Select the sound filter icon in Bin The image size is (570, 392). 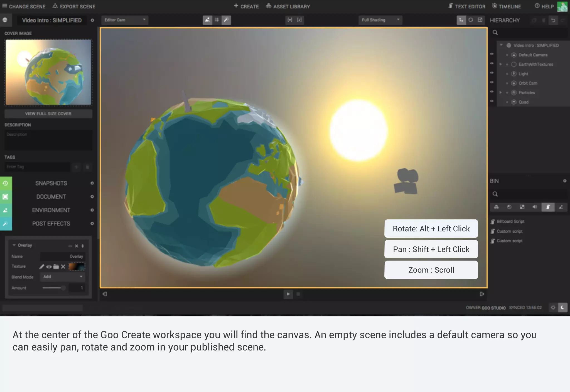point(535,207)
